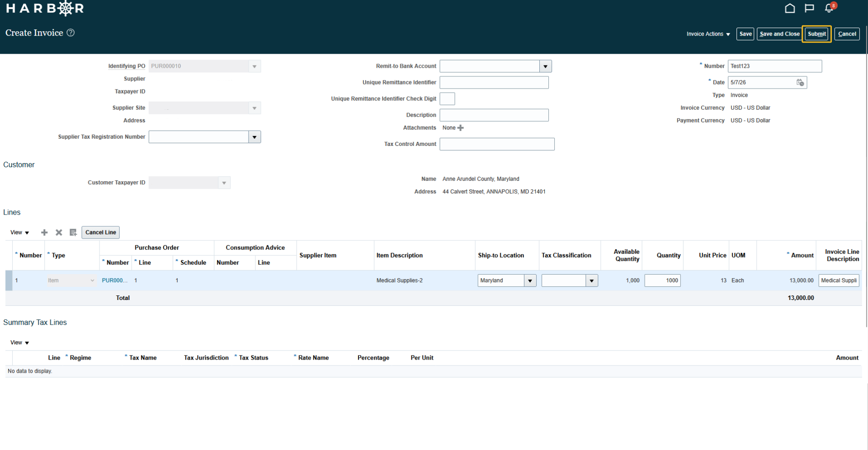Click the Cancel Line button
Image resolution: width=868 pixels, height=450 pixels.
coord(100,232)
